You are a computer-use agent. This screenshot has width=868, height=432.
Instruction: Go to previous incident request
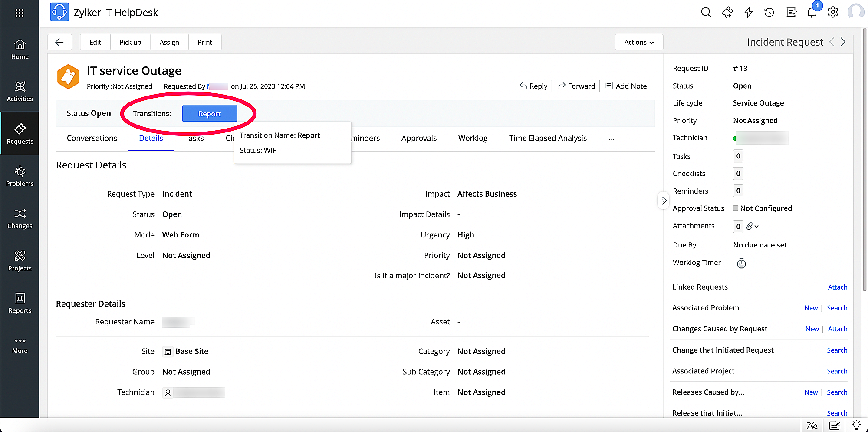[832, 42]
